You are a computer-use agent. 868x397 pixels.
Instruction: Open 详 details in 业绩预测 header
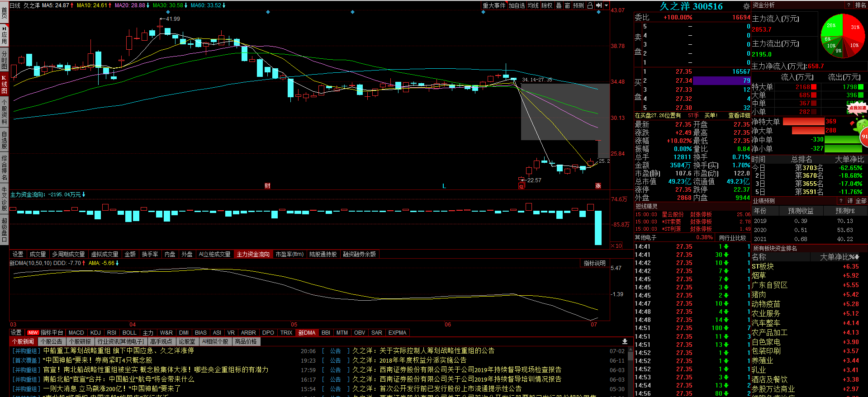click(850, 201)
